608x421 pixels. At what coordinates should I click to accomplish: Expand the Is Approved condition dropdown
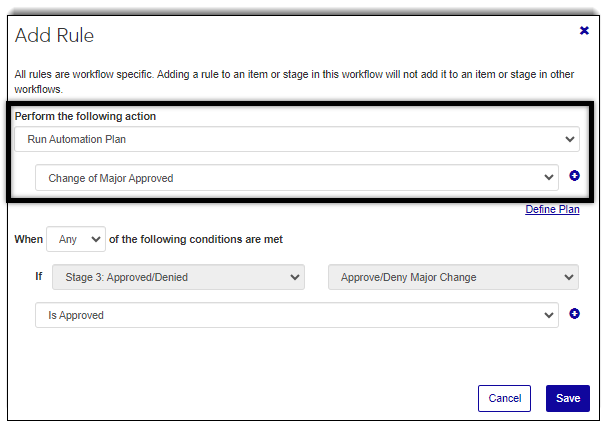coord(296,315)
